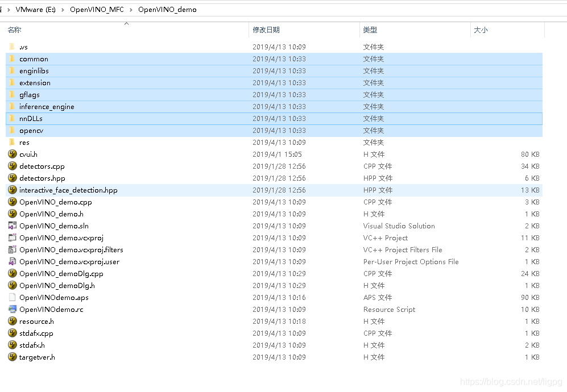Viewport: 567px width, 392px height.
Task: Click the OpenVINOdemo.rc resource script icon
Action: tap(13, 309)
